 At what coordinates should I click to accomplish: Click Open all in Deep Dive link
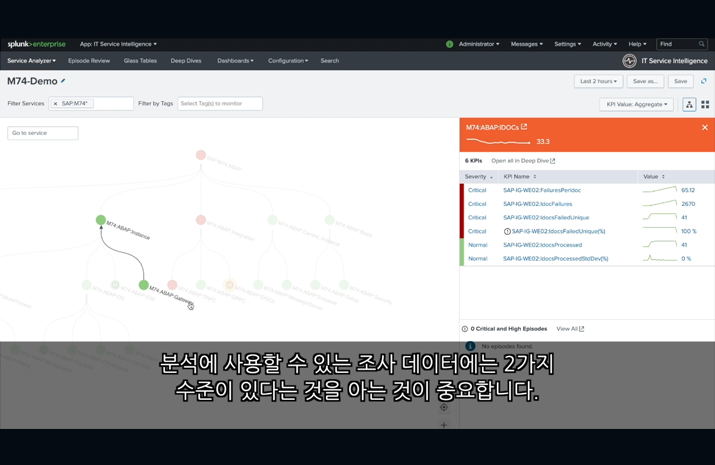coord(523,161)
